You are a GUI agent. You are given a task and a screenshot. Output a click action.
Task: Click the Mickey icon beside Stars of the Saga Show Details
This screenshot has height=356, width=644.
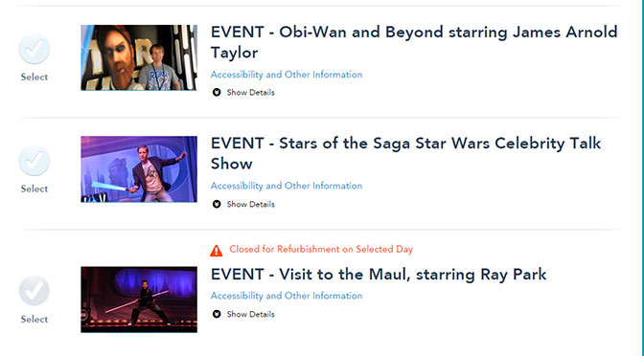tap(217, 204)
